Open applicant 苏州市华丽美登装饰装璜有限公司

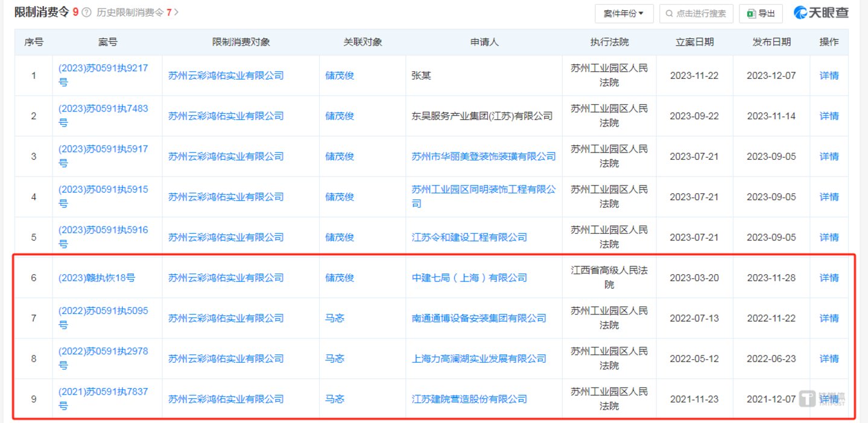[x=483, y=157]
